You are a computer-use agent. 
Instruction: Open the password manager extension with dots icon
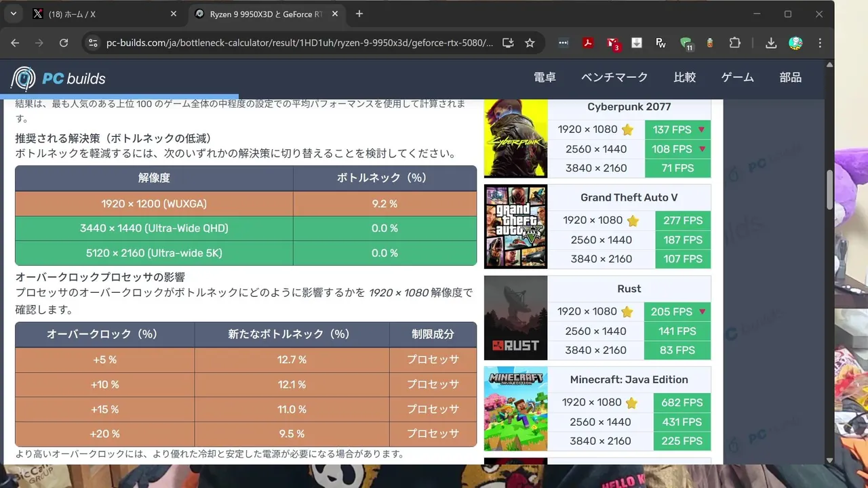[x=564, y=43]
